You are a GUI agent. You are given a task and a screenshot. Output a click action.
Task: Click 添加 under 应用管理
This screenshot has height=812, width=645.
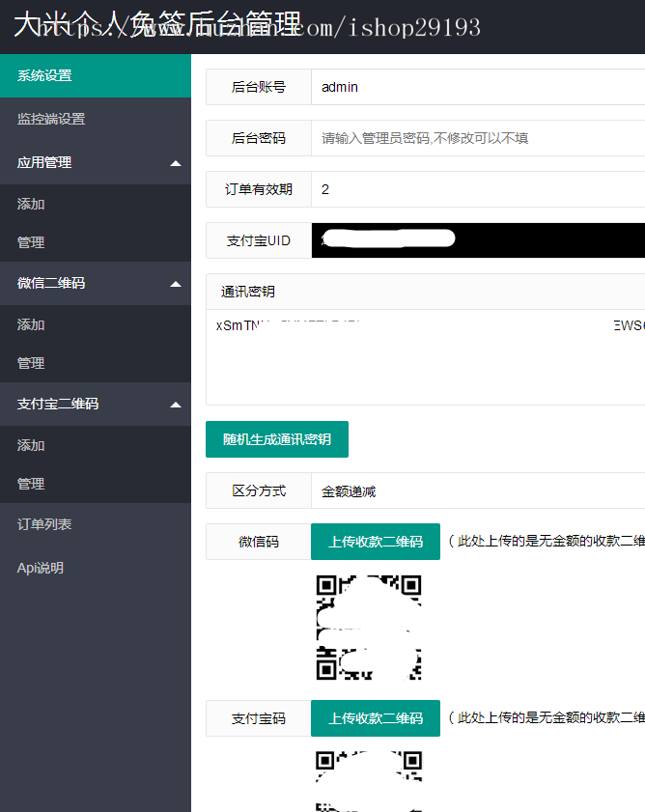coord(96,204)
